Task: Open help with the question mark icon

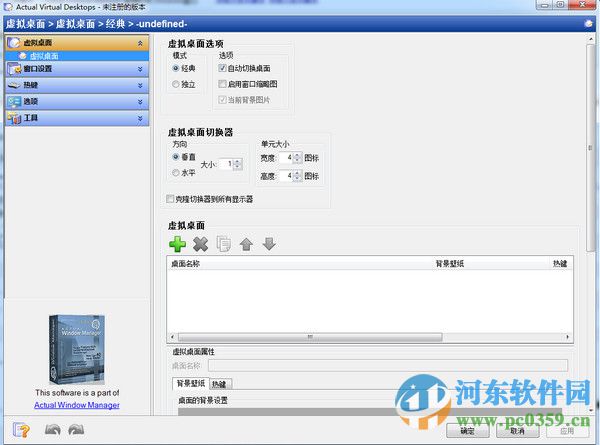Action: click(x=21, y=430)
